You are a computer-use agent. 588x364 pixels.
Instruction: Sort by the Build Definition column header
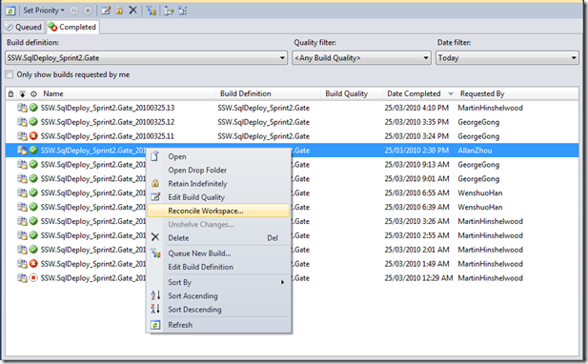(245, 93)
